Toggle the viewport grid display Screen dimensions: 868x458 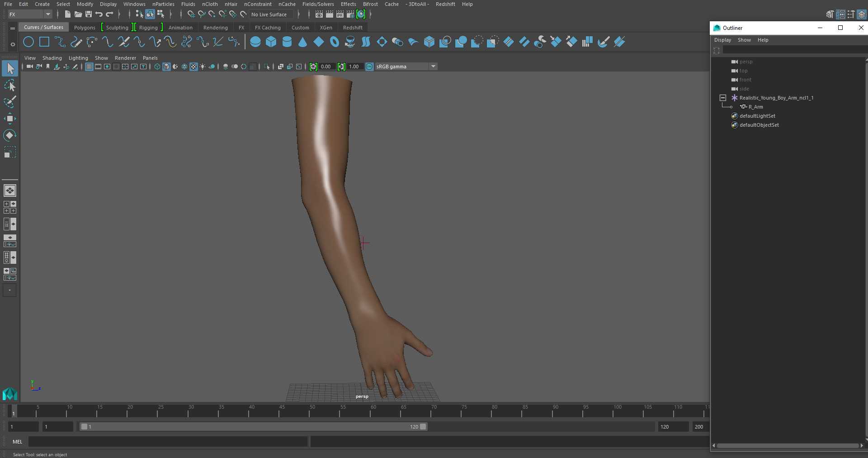point(89,67)
